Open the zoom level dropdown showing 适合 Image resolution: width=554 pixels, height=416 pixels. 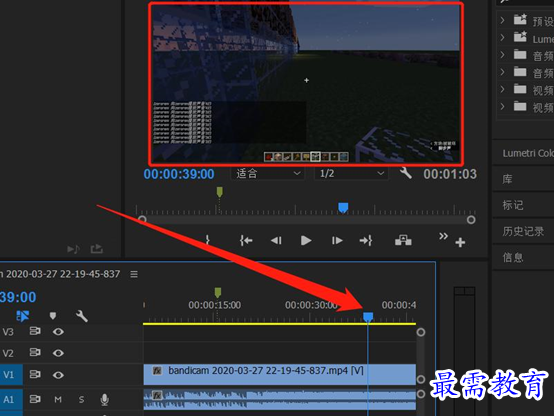(268, 174)
